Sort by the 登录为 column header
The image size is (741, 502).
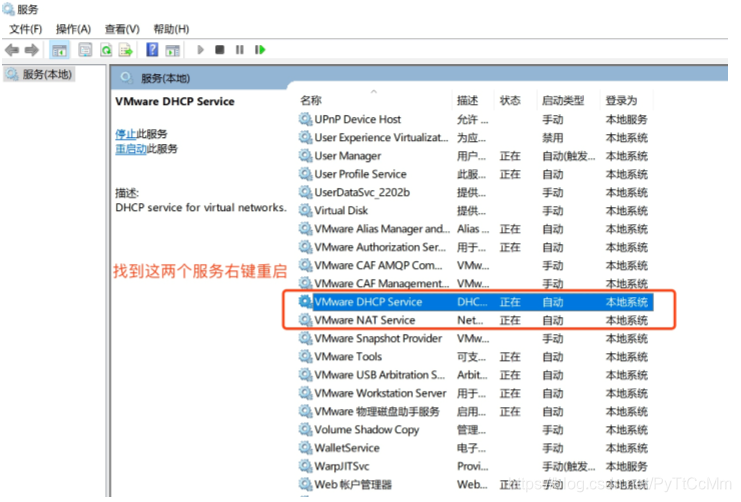tap(621, 100)
